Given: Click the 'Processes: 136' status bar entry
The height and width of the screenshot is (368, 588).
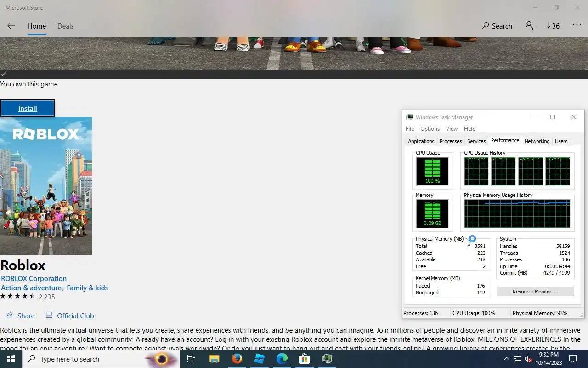Looking at the screenshot, I should pyautogui.click(x=420, y=313).
